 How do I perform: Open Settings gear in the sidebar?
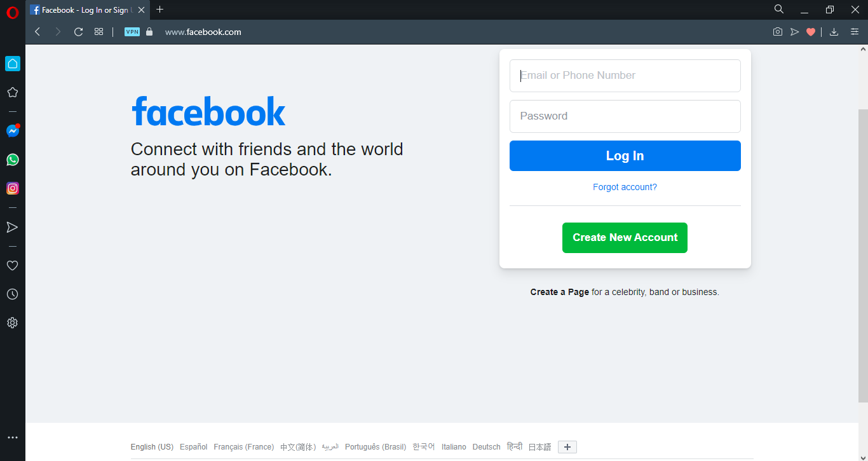(12, 323)
